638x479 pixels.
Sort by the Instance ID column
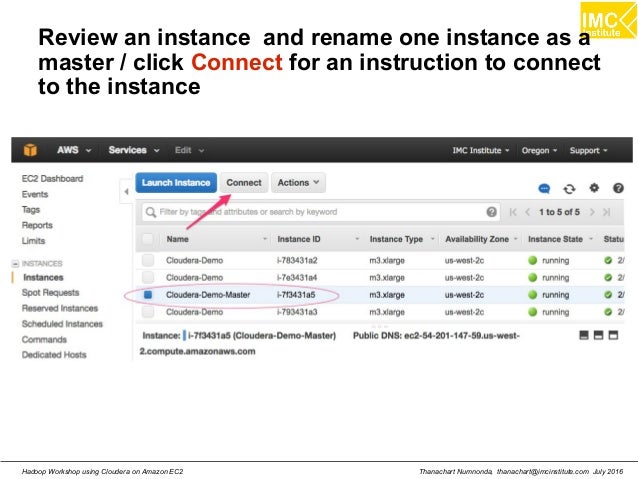(x=299, y=239)
